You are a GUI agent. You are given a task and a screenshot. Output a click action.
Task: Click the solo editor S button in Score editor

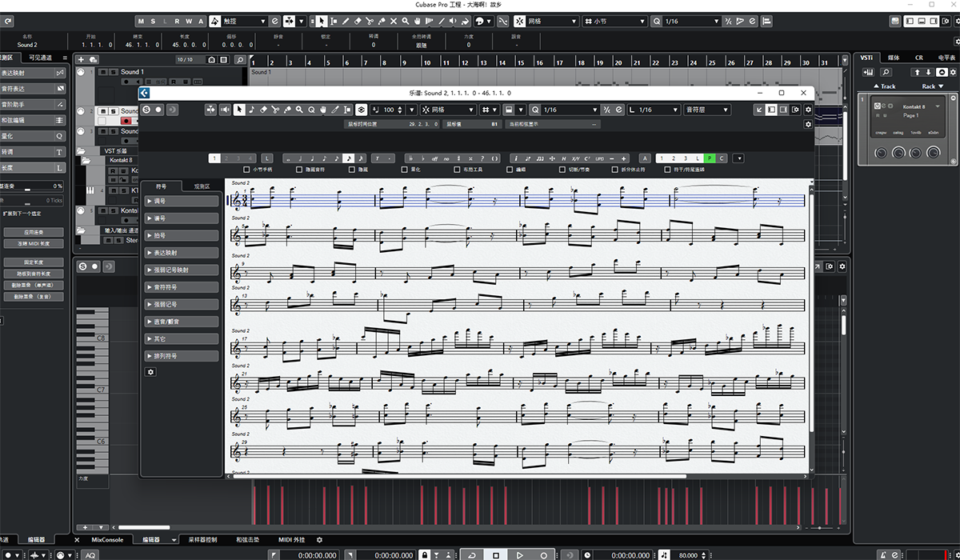147,110
